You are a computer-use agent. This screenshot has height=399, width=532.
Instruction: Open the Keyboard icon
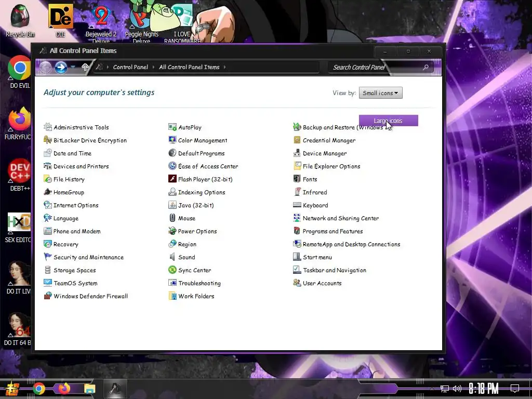(x=297, y=205)
